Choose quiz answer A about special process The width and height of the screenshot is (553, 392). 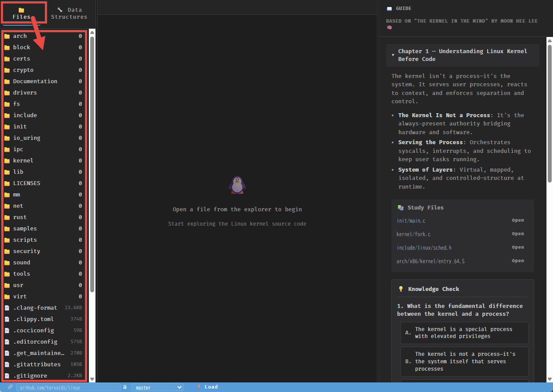point(464,333)
